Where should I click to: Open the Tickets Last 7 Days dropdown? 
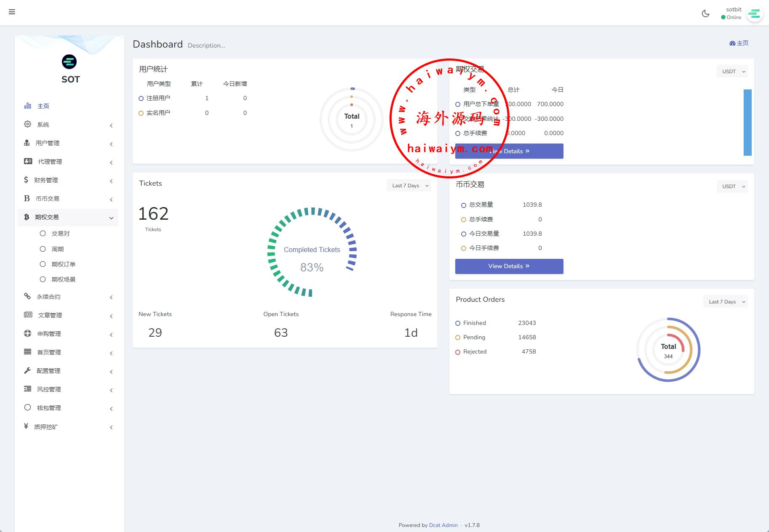[409, 186]
